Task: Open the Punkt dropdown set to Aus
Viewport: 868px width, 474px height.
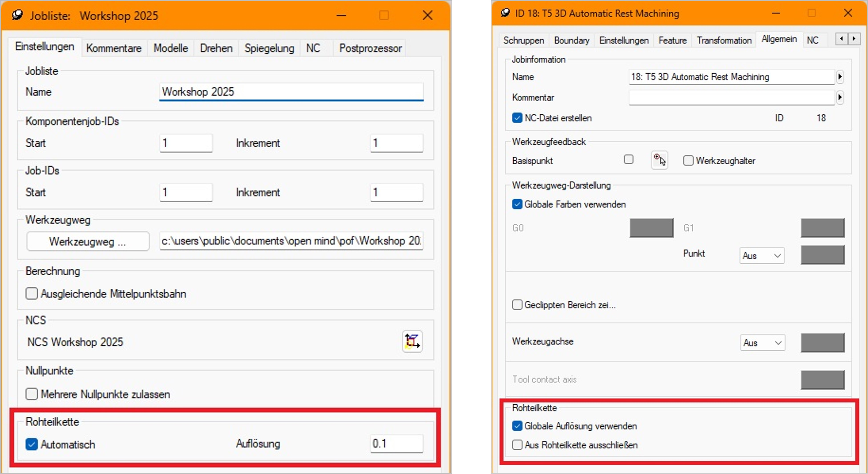Action: (x=762, y=256)
